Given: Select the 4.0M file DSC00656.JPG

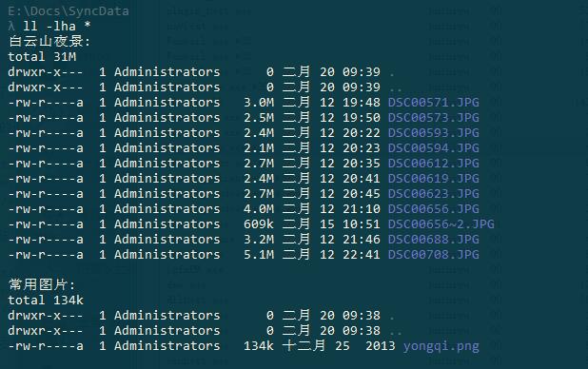Looking at the screenshot, I should click(434, 209).
